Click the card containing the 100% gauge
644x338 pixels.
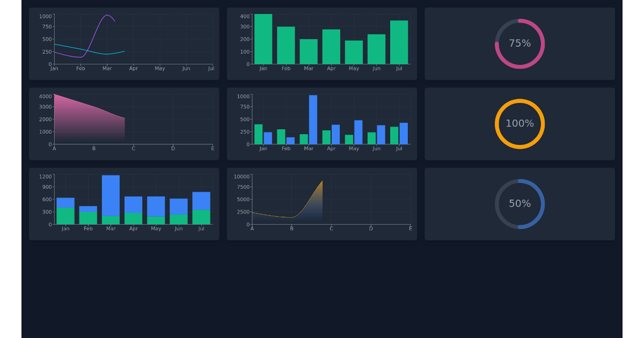click(519, 123)
